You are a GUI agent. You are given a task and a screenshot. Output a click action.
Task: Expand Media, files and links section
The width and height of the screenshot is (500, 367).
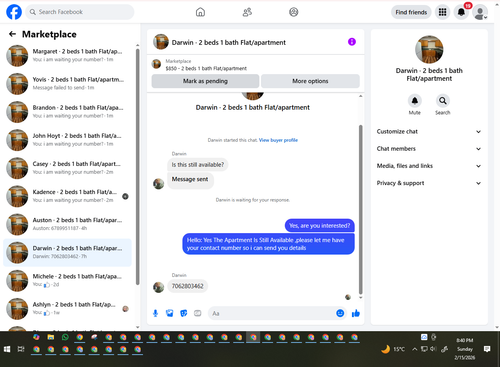tap(429, 166)
